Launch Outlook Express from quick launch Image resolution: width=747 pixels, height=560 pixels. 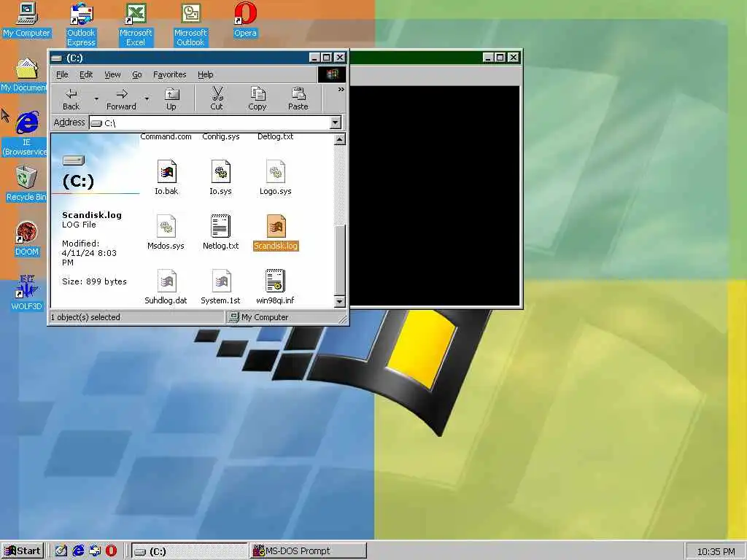point(95,551)
